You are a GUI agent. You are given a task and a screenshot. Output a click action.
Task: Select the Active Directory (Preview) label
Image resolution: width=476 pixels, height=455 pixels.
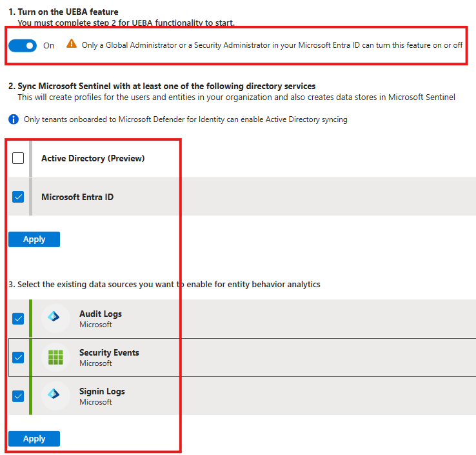93,158
